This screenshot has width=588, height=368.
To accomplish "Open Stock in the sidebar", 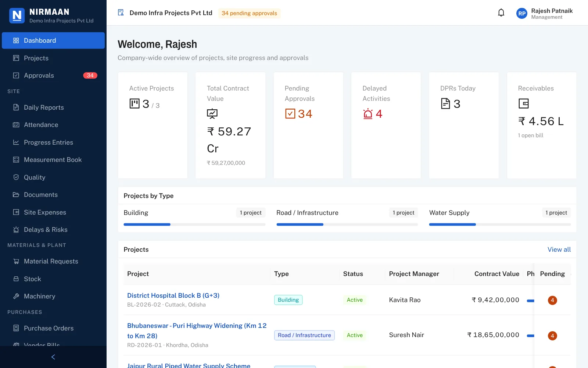I will (53, 279).
